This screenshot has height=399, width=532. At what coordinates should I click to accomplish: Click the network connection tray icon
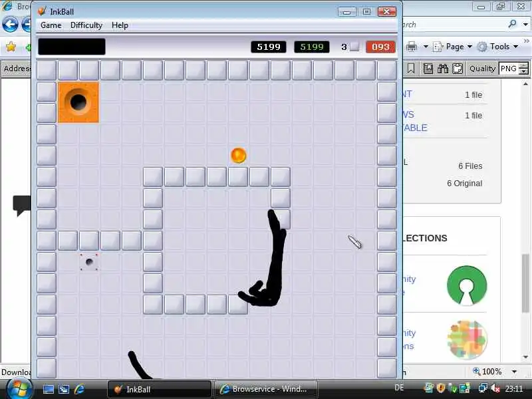[x=483, y=388]
